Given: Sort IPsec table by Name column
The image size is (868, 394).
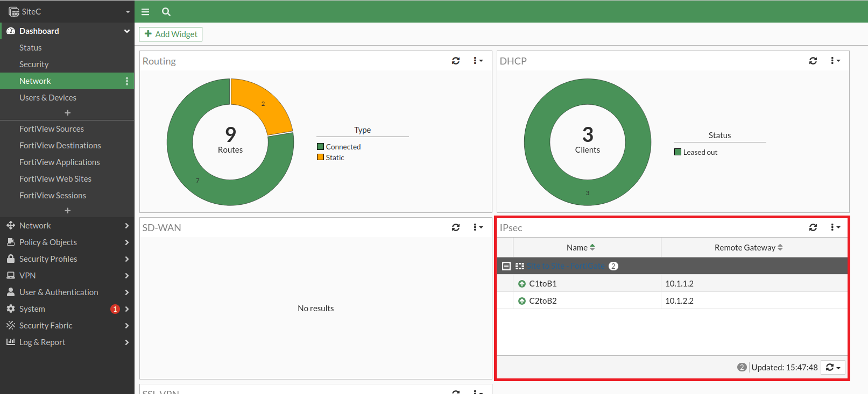Looking at the screenshot, I should point(587,248).
